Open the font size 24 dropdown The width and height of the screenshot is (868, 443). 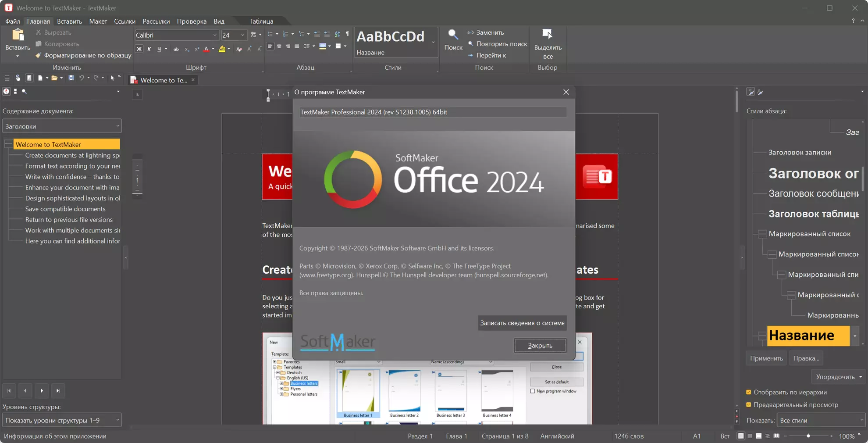(243, 35)
